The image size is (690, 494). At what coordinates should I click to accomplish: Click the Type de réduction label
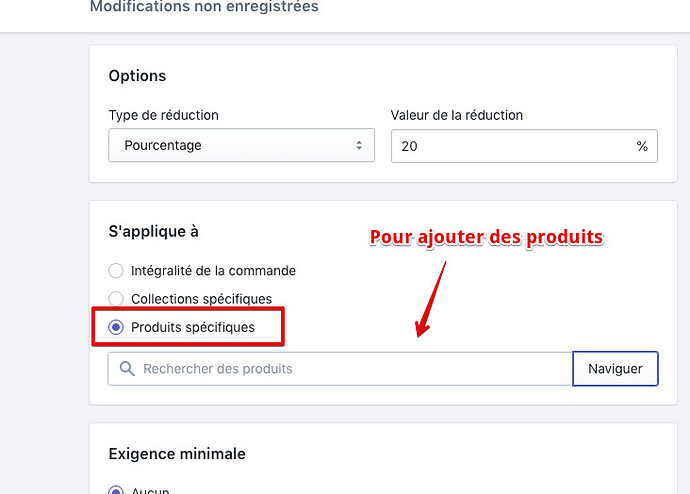click(163, 115)
